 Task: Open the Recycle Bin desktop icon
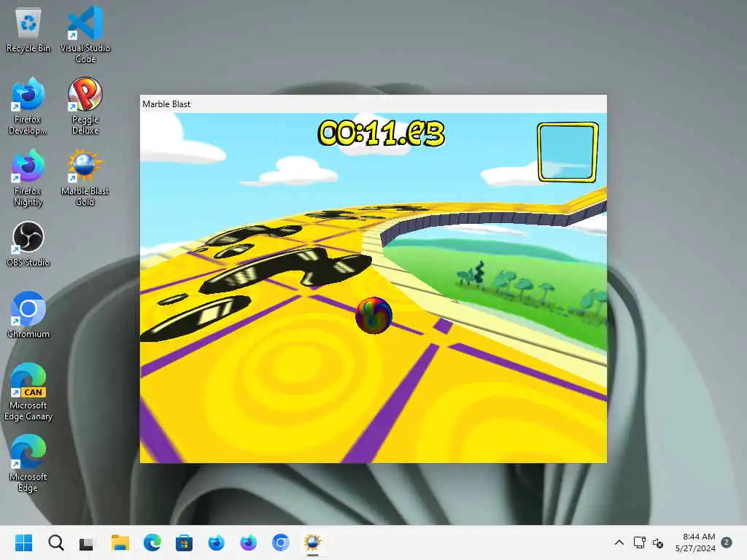[28, 29]
